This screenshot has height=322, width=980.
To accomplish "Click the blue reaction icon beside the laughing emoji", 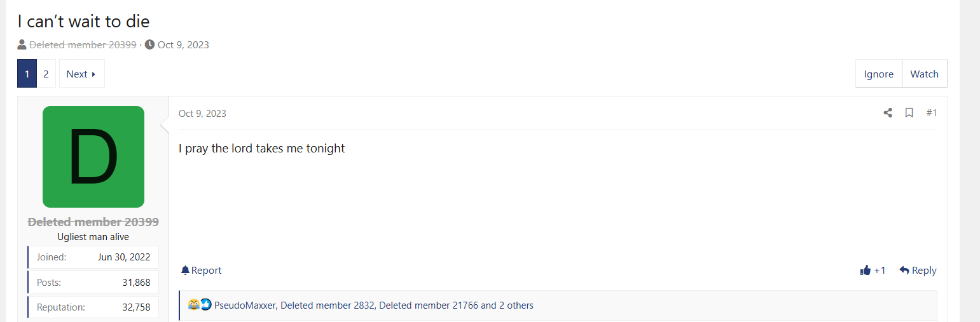I will (x=205, y=305).
